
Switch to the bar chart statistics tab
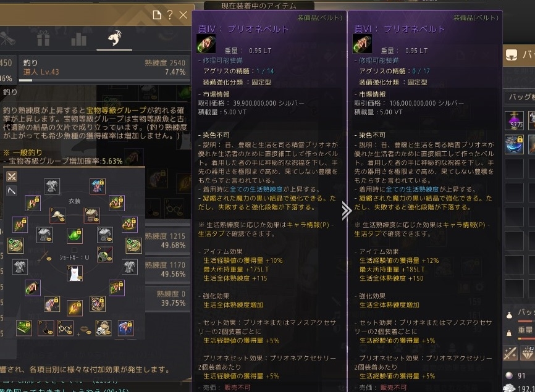point(78,38)
